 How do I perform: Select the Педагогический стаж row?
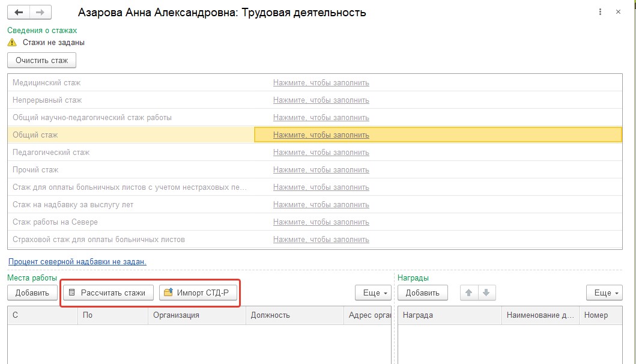[315, 153]
